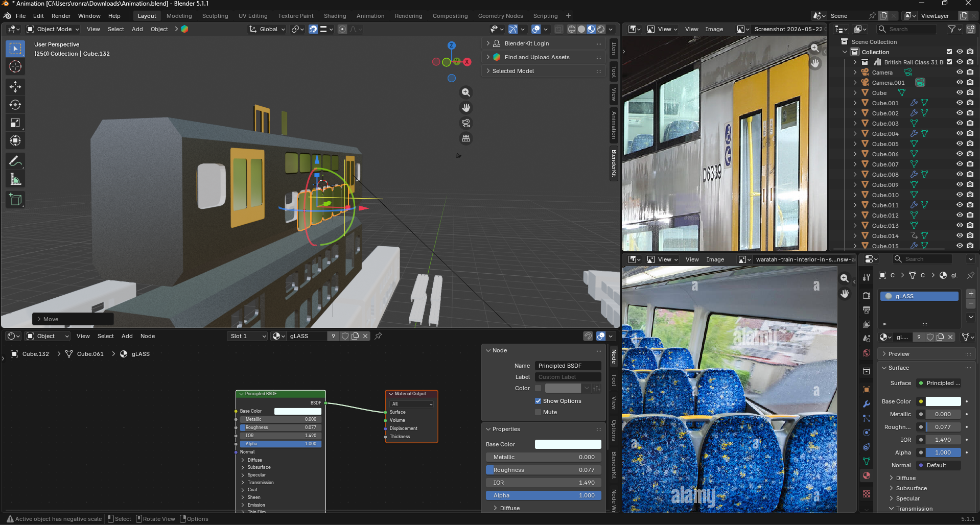Duplicate the gLASS material in node editor header
This screenshot has width=980, height=525.
355,336
